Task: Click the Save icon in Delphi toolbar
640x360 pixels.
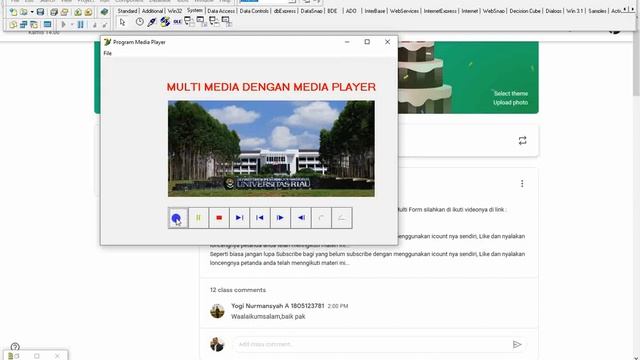Action: pyautogui.click(x=40, y=12)
